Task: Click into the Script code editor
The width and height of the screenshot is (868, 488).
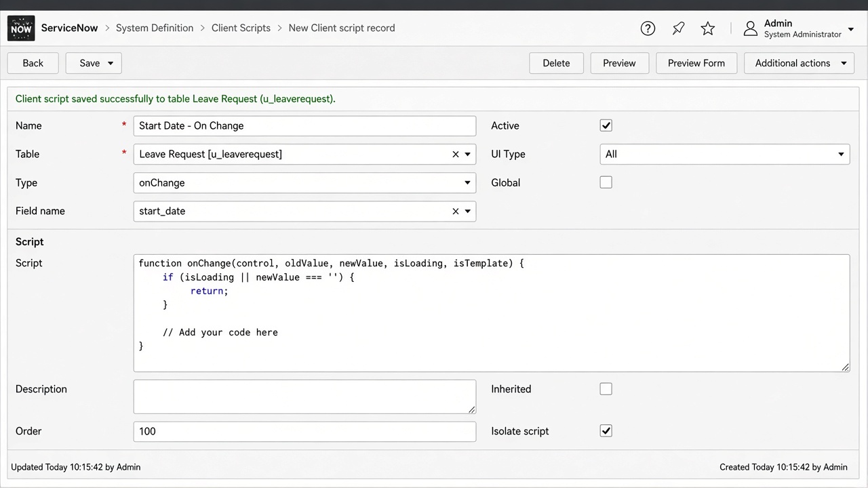Action: click(x=492, y=313)
